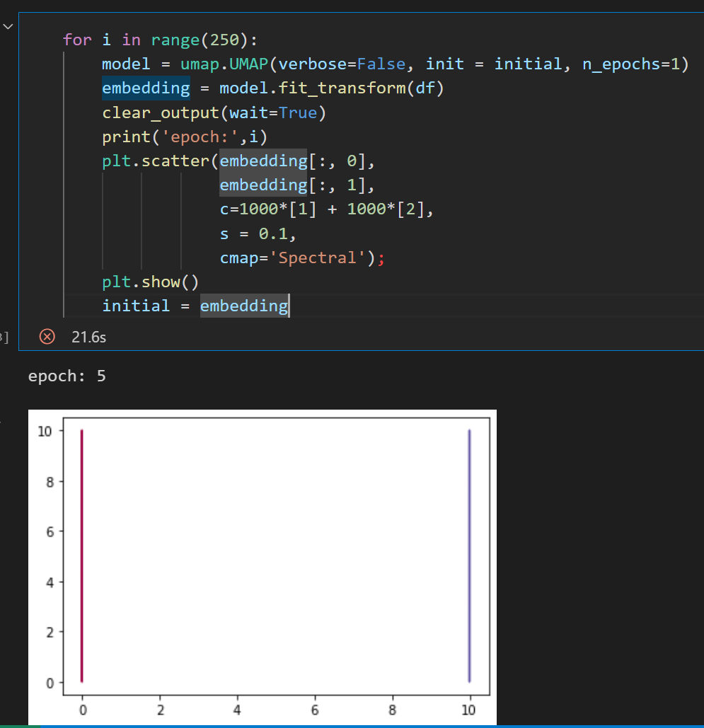Select the 'Spectral' cmap string

[318, 258]
